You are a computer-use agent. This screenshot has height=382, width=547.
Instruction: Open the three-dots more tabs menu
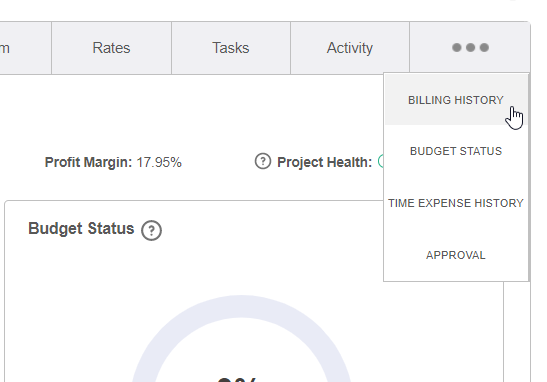[470, 48]
